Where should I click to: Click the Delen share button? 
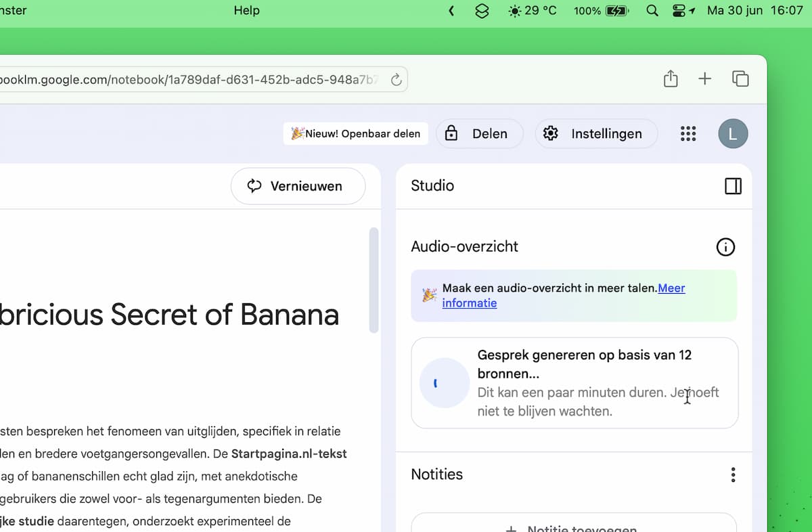[479, 134]
